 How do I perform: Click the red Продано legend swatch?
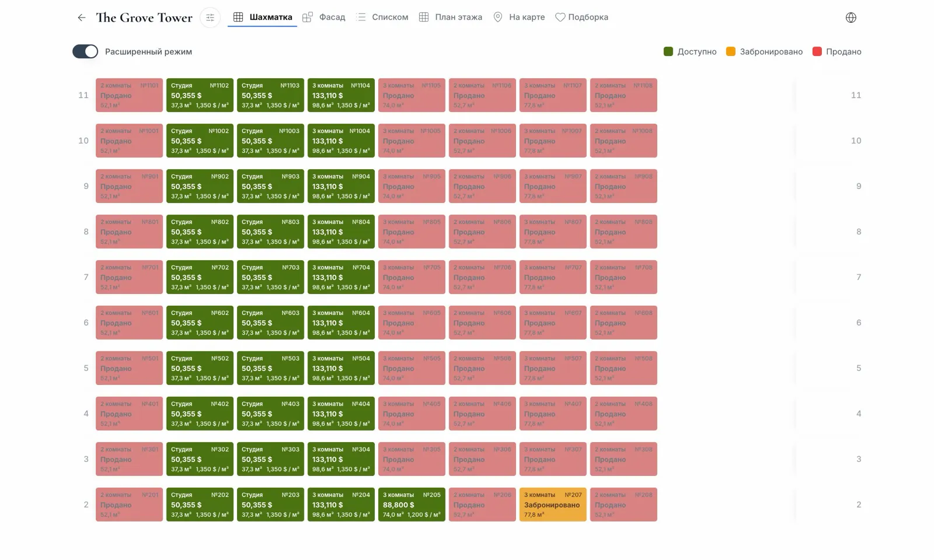pos(817,51)
